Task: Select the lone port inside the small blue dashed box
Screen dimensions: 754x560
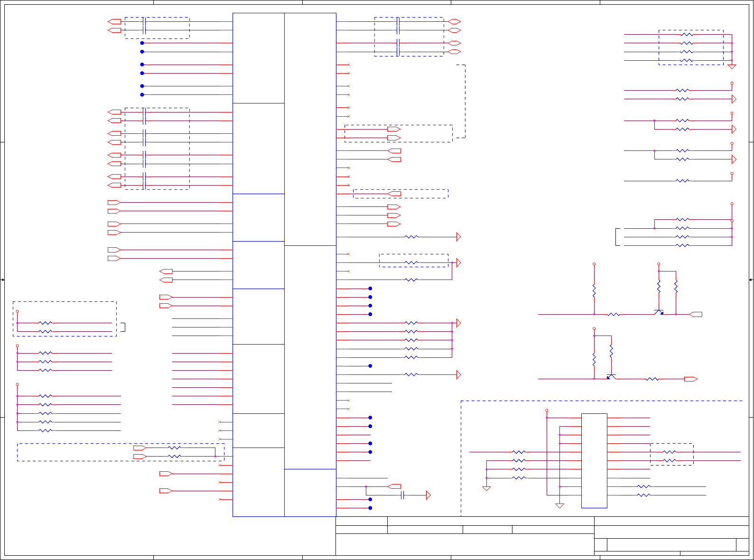Action: click(x=394, y=194)
